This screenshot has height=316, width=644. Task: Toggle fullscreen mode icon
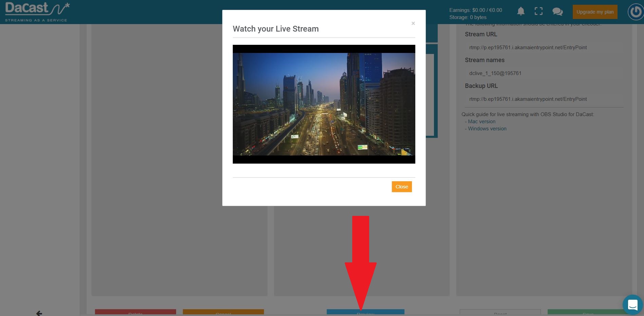pyautogui.click(x=538, y=11)
